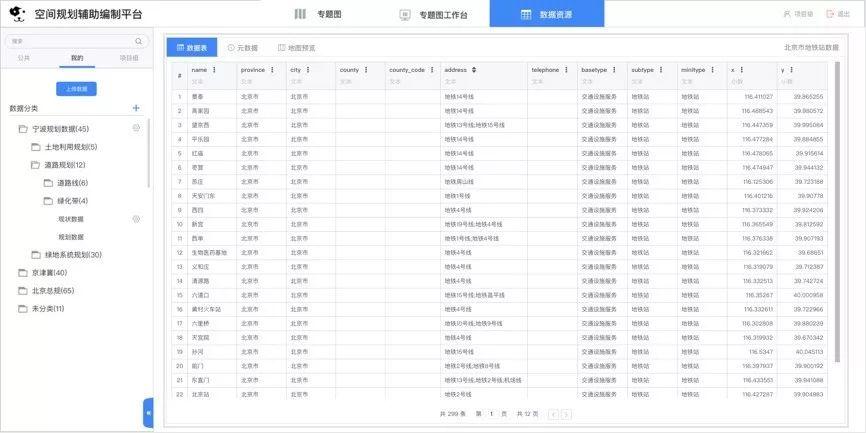Click 项目组 link in top right

799,14
